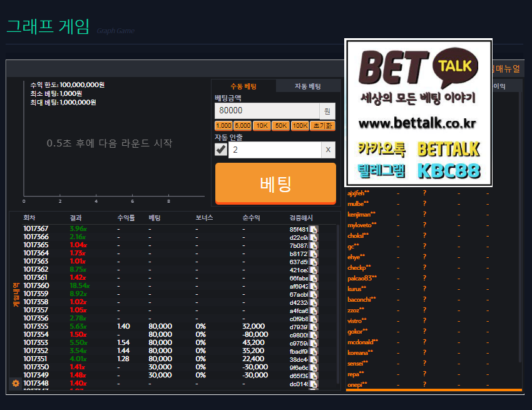Viewport: 532px width, 410px height.
Task: Open the orange gear settings icon
Action: point(16,383)
